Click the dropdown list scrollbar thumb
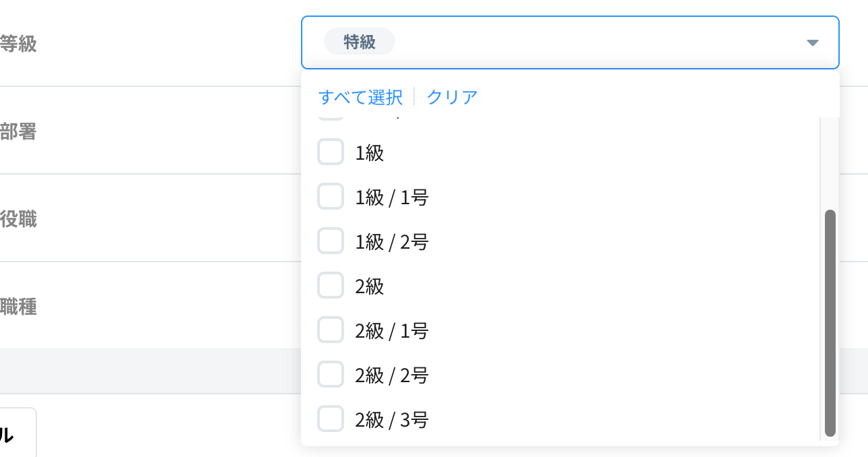This screenshot has width=868, height=457. (830, 324)
